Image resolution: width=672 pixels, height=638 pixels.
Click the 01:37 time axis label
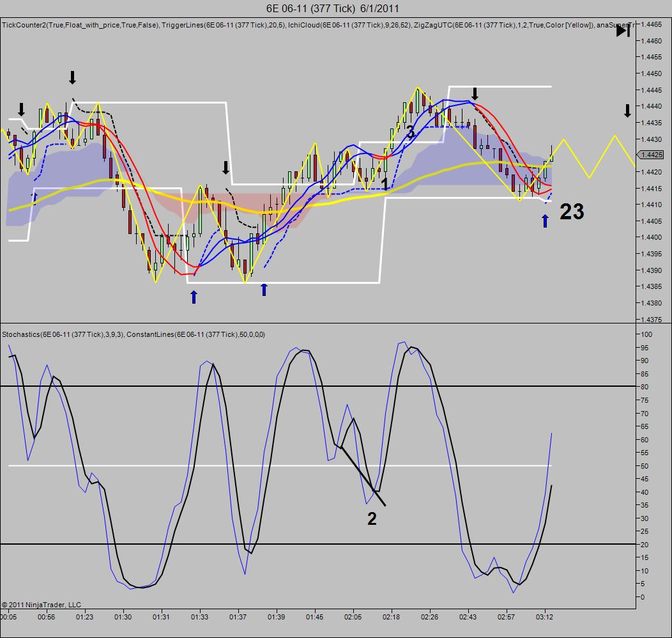pos(238,617)
